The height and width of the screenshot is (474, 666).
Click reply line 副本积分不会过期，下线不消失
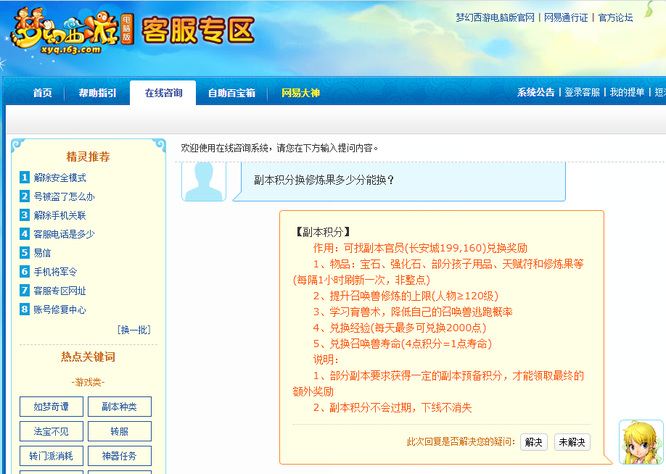(x=392, y=408)
